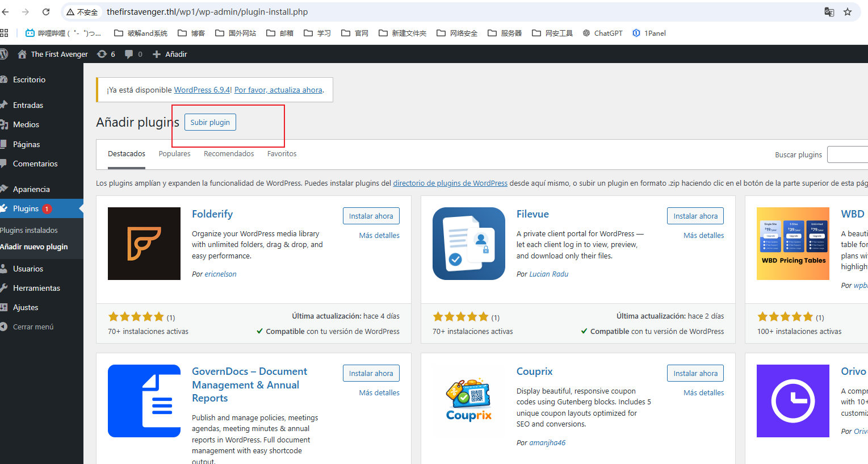Open the Couprix plugin icon
868x464 pixels.
coord(469,401)
